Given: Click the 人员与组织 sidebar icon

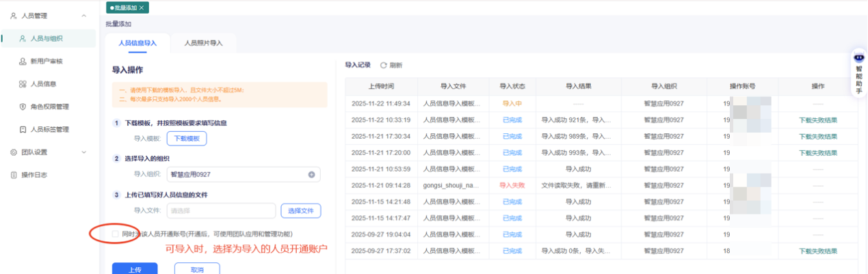Looking at the screenshot, I should [x=23, y=38].
